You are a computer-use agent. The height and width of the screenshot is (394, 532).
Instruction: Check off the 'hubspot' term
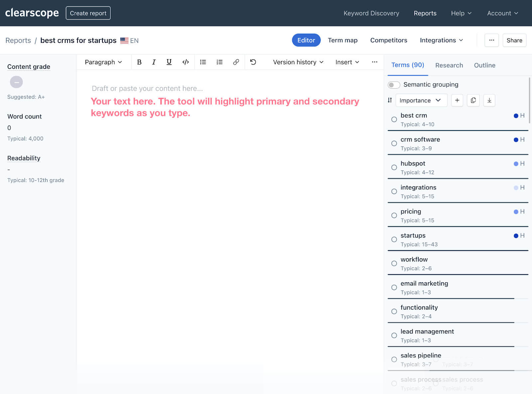(394, 167)
